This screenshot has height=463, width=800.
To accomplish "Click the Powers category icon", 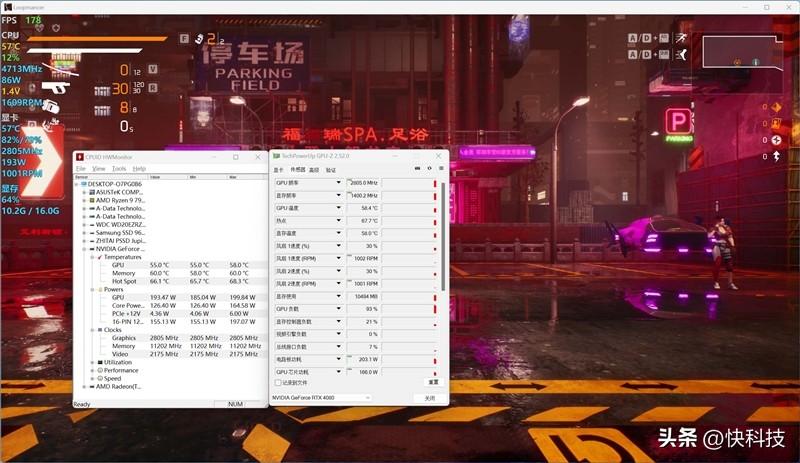I will click(x=100, y=289).
